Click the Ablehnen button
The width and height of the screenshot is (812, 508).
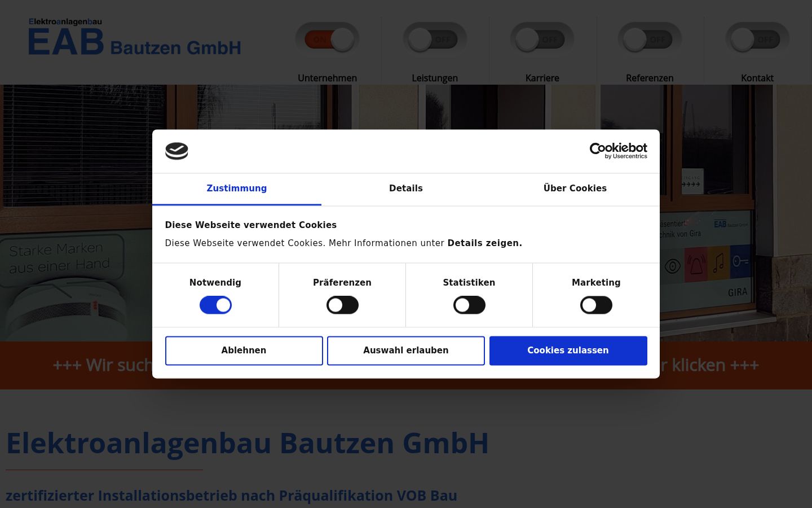[x=244, y=351]
